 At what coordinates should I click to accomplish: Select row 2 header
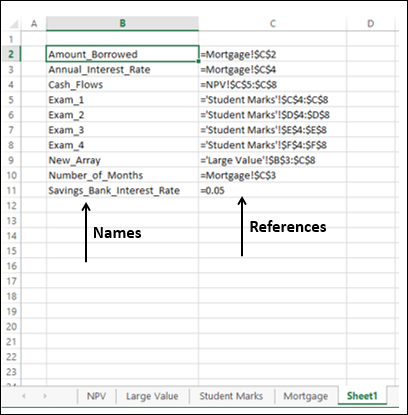tap(11, 54)
